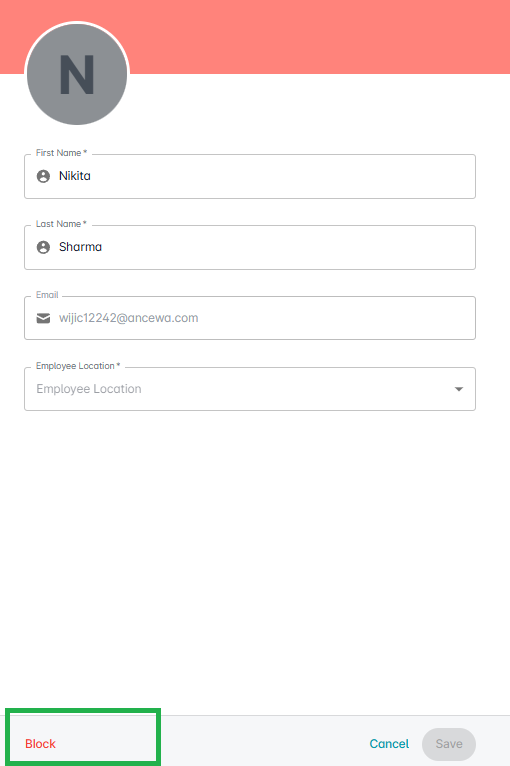
Task: Click empty space right of Sharma text
Action: (x=288, y=247)
